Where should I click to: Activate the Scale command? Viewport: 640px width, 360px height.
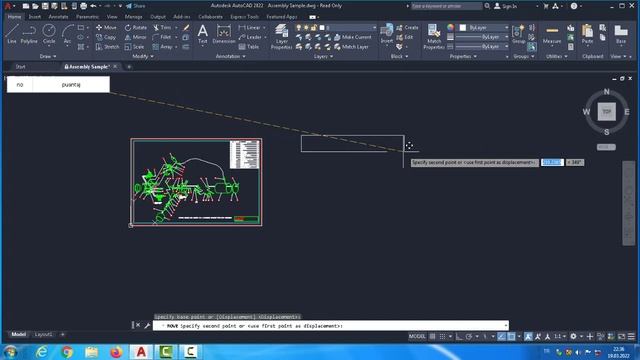134,47
